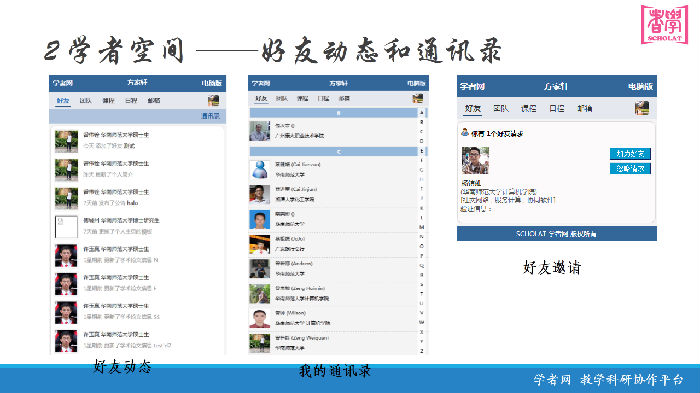This screenshot has width=700, height=393.
Task: Click 电脑版 link in 好友邀请 screen header
Action: tap(641, 87)
